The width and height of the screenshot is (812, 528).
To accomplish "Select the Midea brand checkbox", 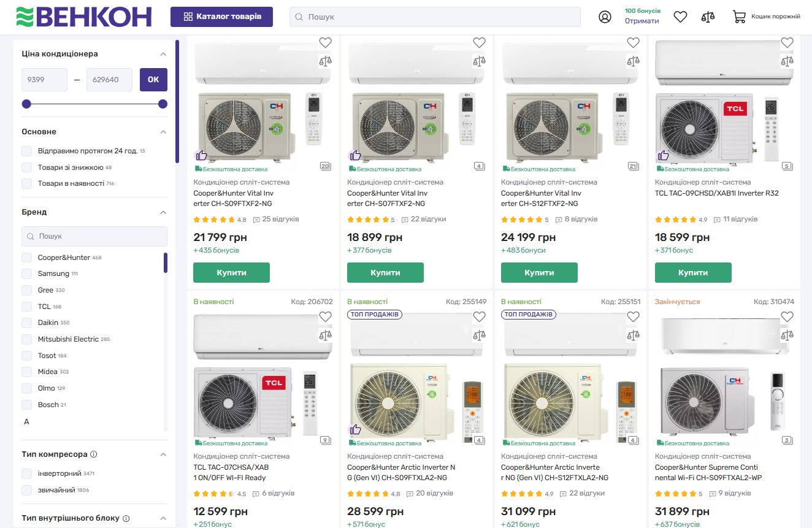I will 26,372.
